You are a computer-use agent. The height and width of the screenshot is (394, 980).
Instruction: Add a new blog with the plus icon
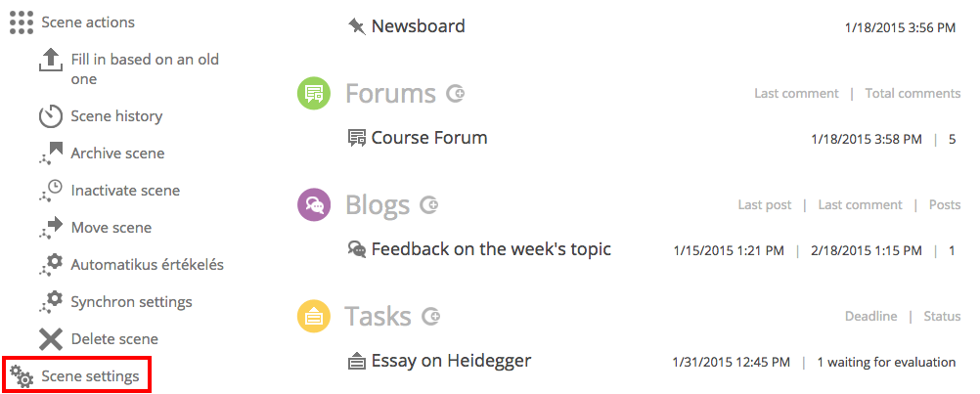(428, 204)
